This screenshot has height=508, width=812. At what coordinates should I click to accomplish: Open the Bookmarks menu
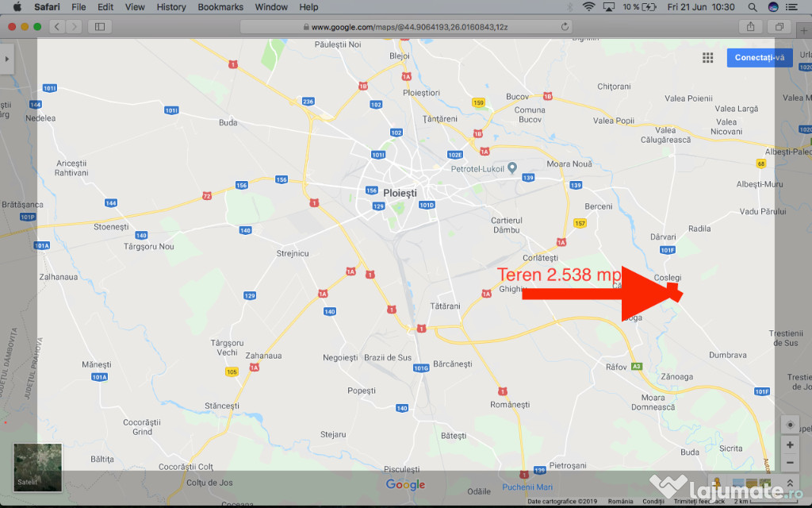pyautogui.click(x=220, y=6)
